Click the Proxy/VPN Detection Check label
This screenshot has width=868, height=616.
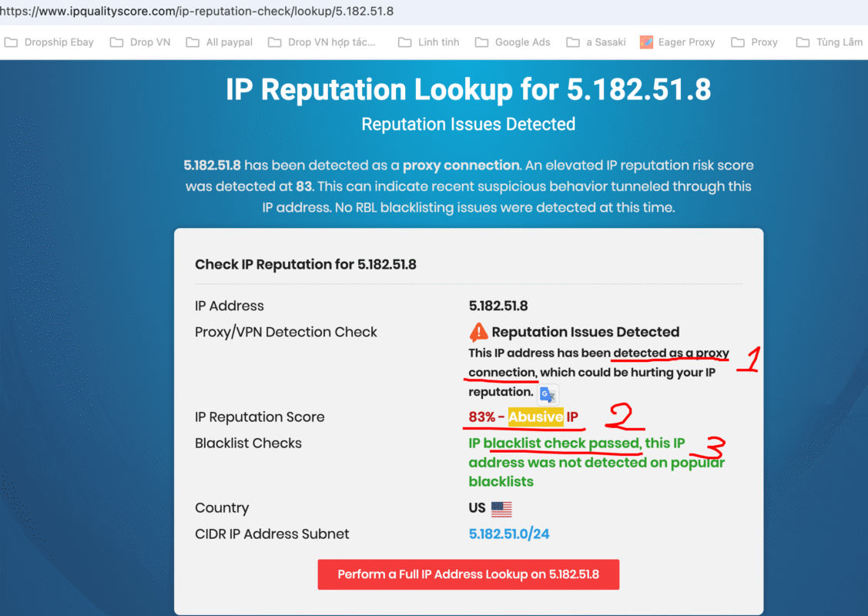286,332
